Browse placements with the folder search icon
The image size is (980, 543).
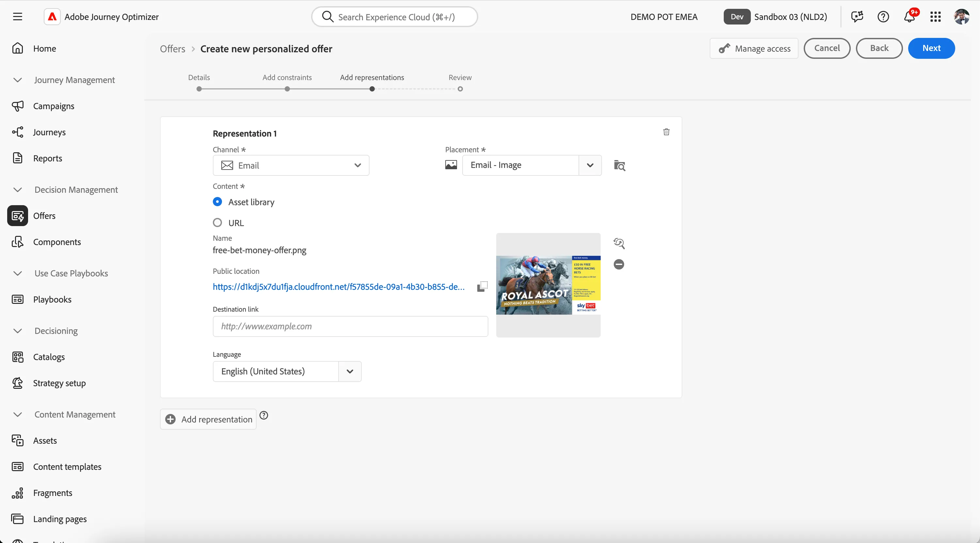[x=619, y=165]
